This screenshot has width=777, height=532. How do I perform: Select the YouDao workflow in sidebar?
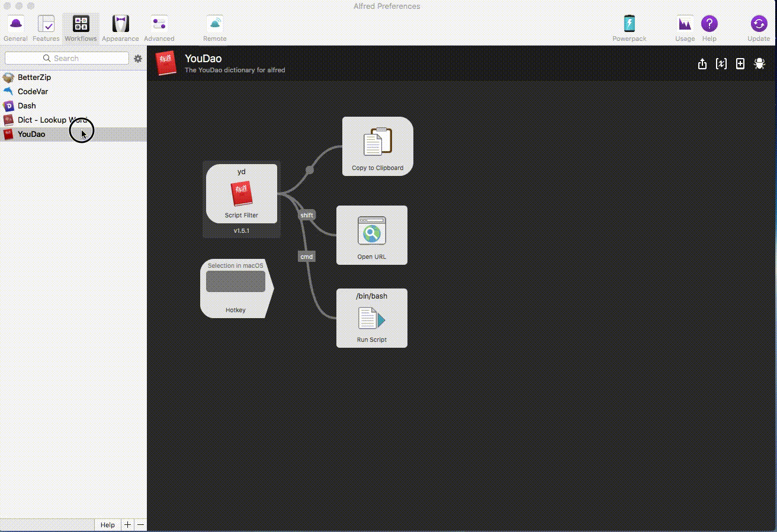tap(73, 134)
